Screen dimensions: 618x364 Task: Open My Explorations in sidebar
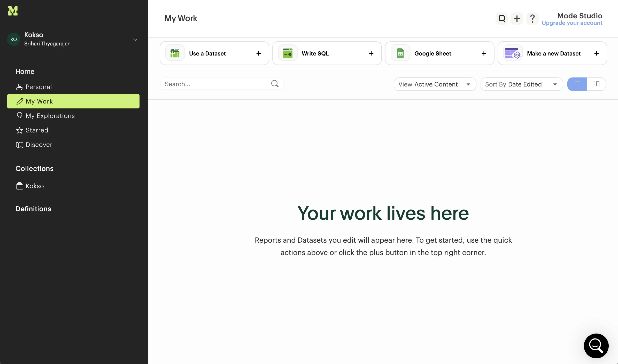73,116
